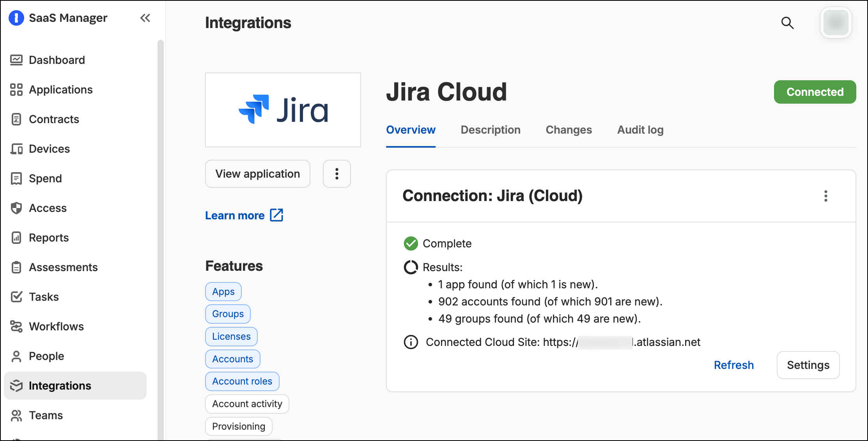Select the Account activity feature tag

[x=247, y=404]
